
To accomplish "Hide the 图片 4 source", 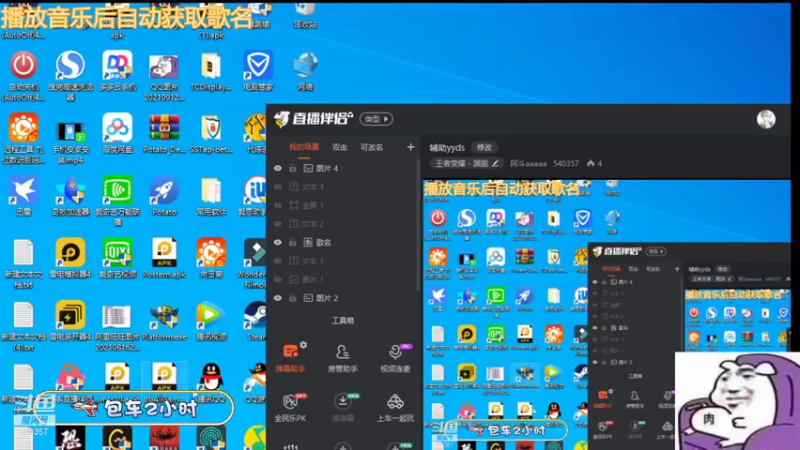I will tap(278, 168).
